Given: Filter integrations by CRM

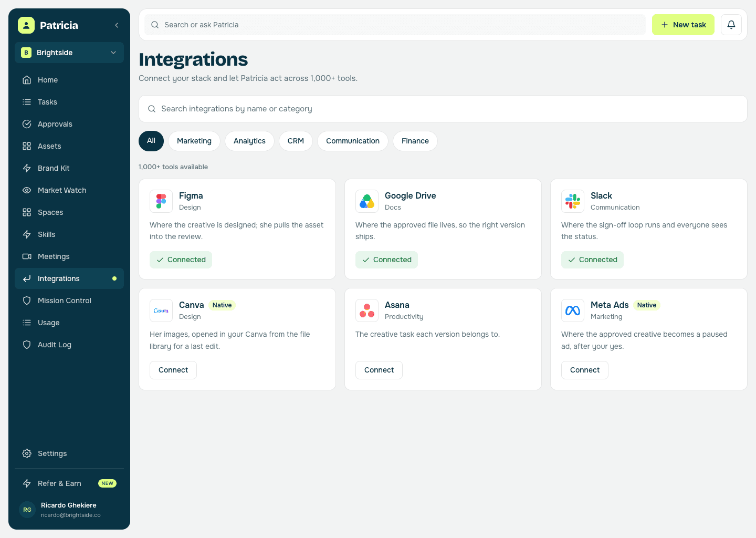Looking at the screenshot, I should tap(296, 141).
